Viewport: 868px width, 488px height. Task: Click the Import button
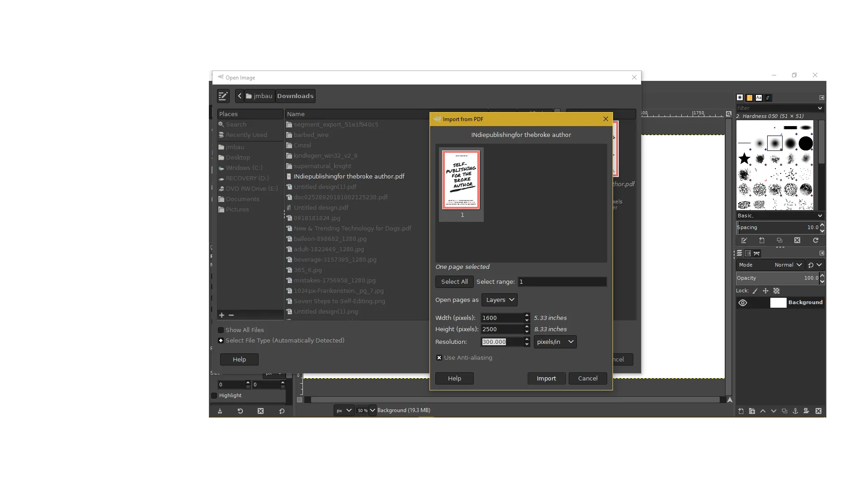pos(546,378)
